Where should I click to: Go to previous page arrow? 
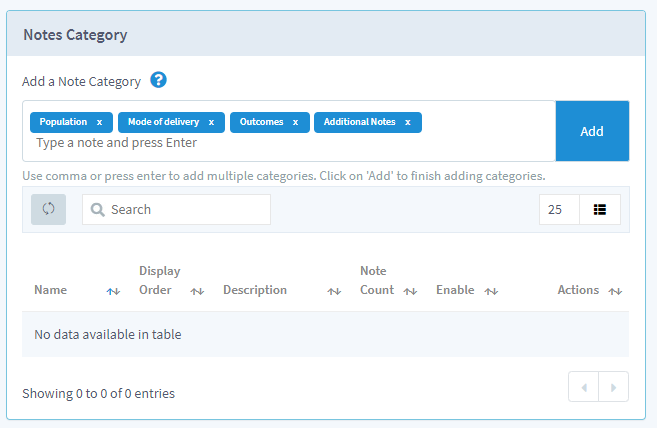[x=583, y=387]
